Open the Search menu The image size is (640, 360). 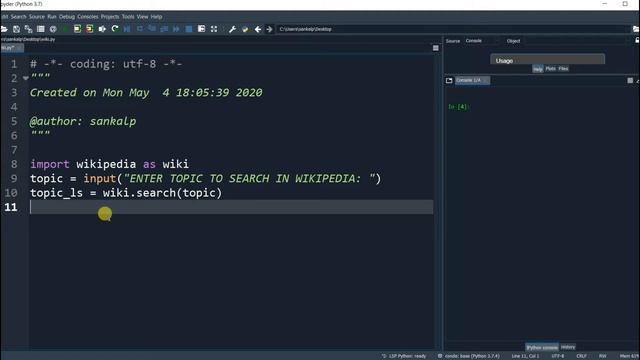click(18, 17)
